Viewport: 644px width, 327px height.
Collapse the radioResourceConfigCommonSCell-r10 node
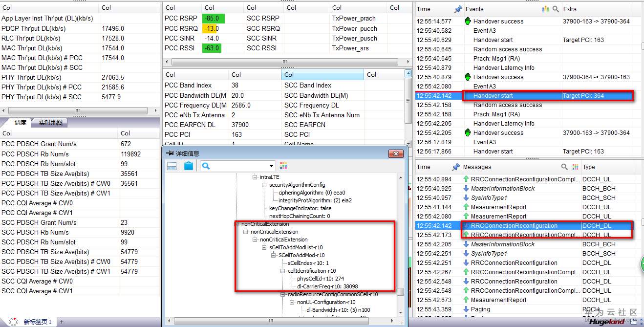[282, 294]
